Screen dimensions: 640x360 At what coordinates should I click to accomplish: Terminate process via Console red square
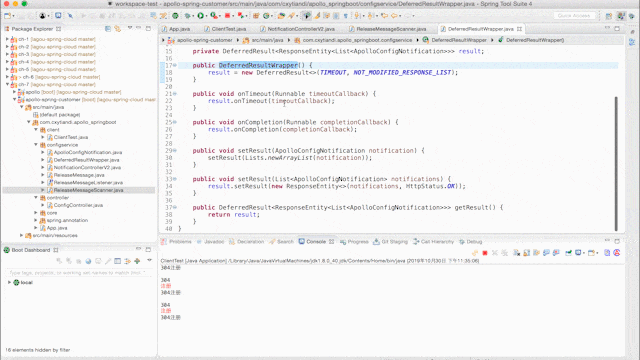[485, 253]
